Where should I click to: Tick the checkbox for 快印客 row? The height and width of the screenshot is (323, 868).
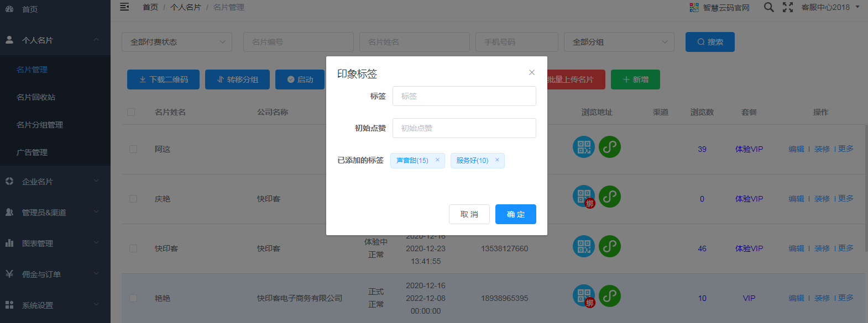tap(133, 248)
